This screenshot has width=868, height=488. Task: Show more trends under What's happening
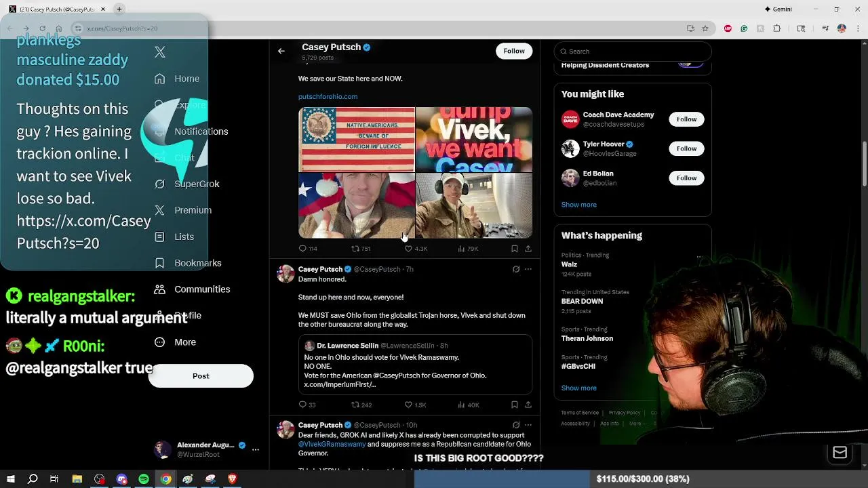click(x=578, y=388)
